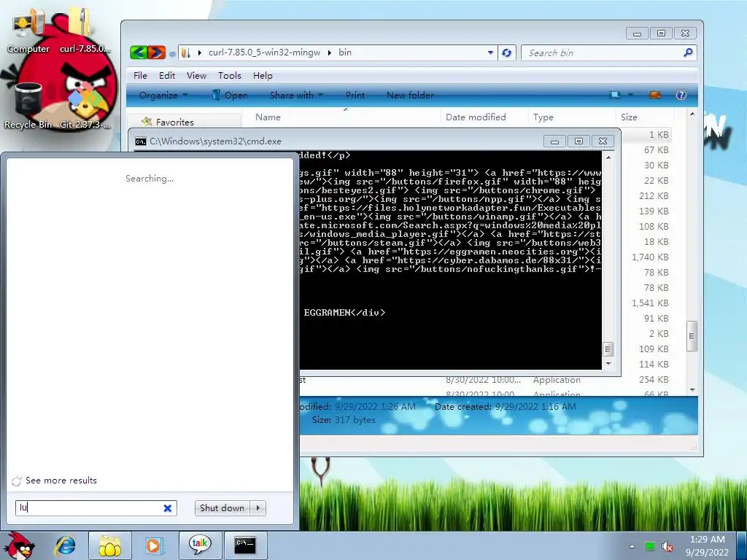Click the folder icon in address bar
The image size is (747, 560).
coord(186,52)
